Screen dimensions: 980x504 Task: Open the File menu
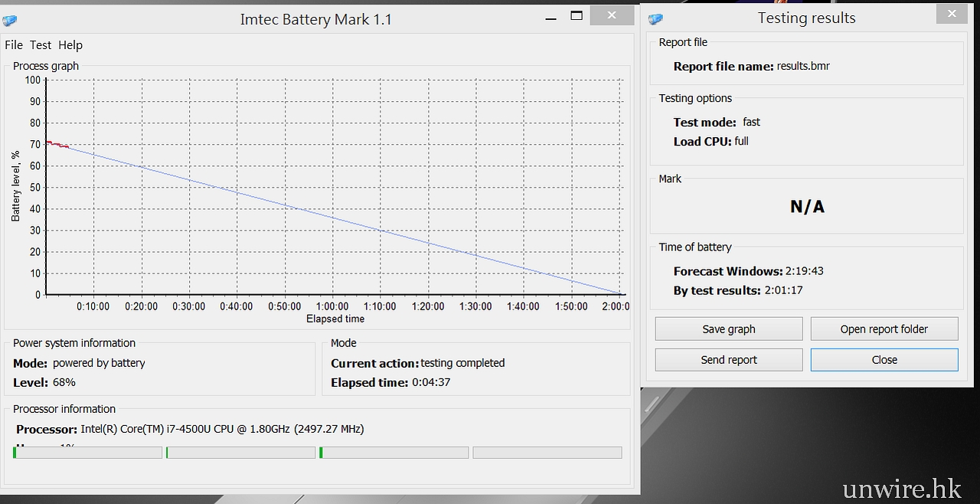(x=14, y=45)
